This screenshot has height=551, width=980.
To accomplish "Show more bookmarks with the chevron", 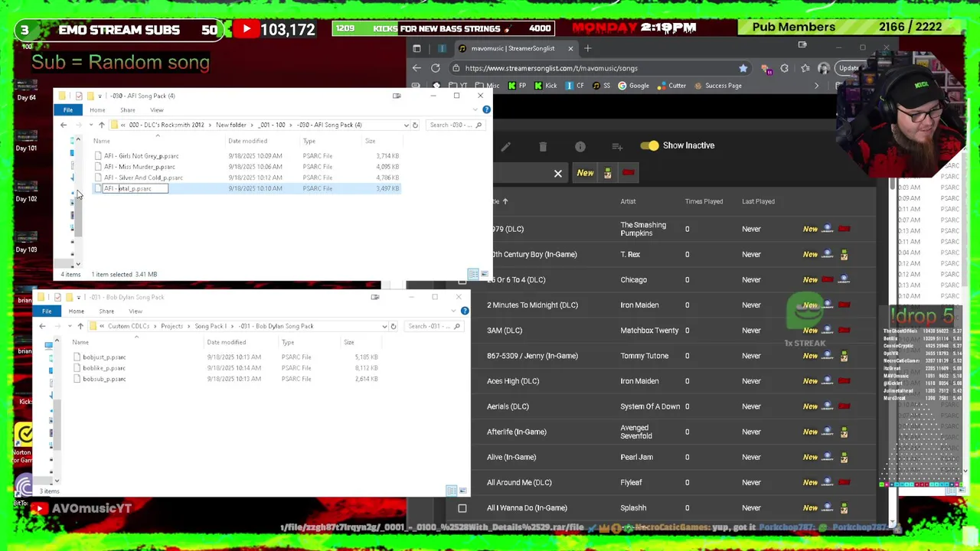I will click(x=816, y=86).
